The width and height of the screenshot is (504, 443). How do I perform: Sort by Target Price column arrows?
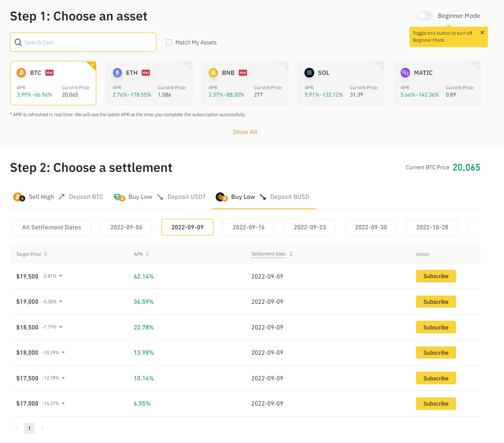click(x=46, y=254)
